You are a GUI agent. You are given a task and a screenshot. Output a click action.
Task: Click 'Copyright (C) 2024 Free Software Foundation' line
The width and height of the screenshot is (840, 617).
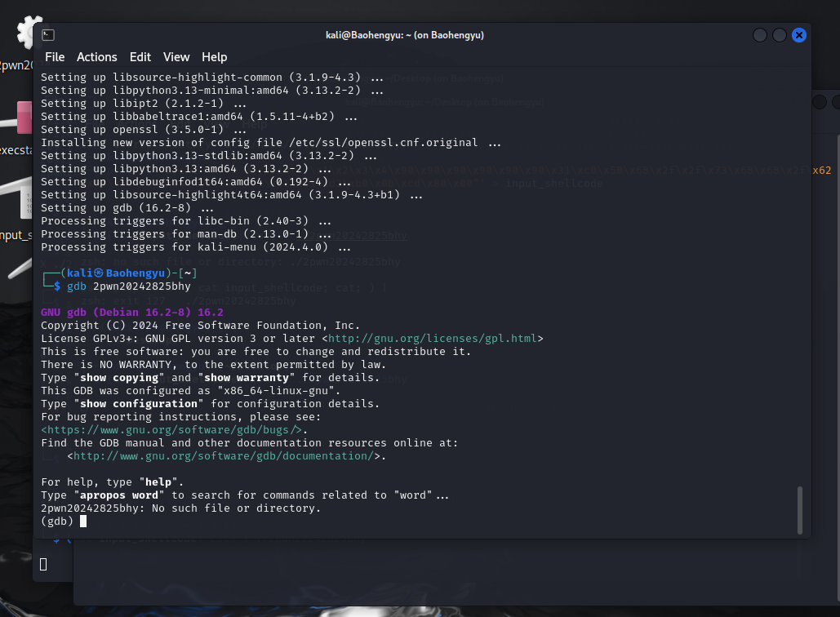click(200, 326)
